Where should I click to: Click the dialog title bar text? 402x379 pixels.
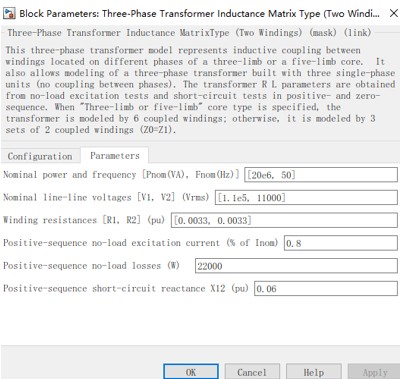pos(199,14)
